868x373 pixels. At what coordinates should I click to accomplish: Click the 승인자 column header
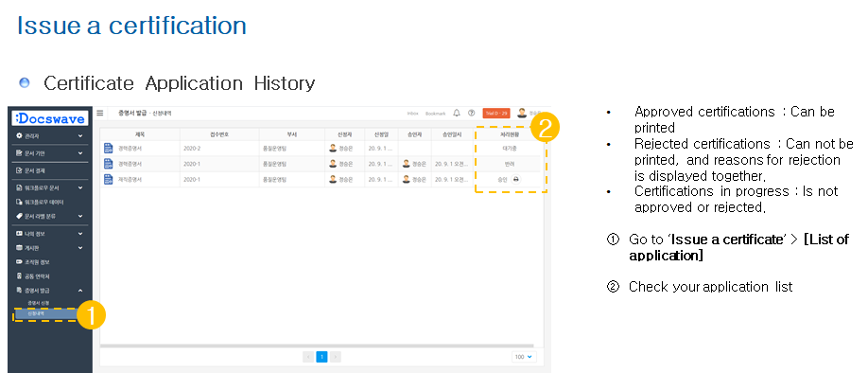coord(414,134)
